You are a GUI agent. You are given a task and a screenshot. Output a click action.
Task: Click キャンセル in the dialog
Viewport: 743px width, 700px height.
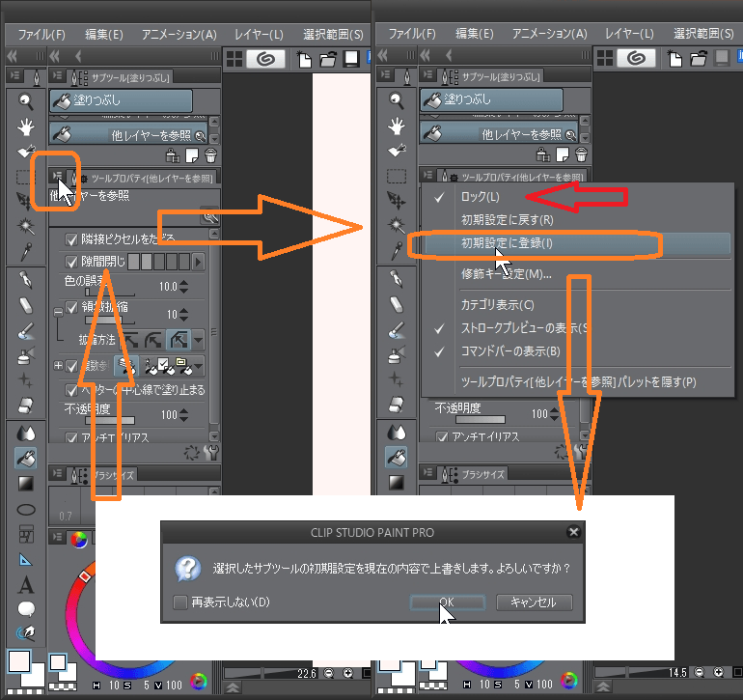[534, 602]
